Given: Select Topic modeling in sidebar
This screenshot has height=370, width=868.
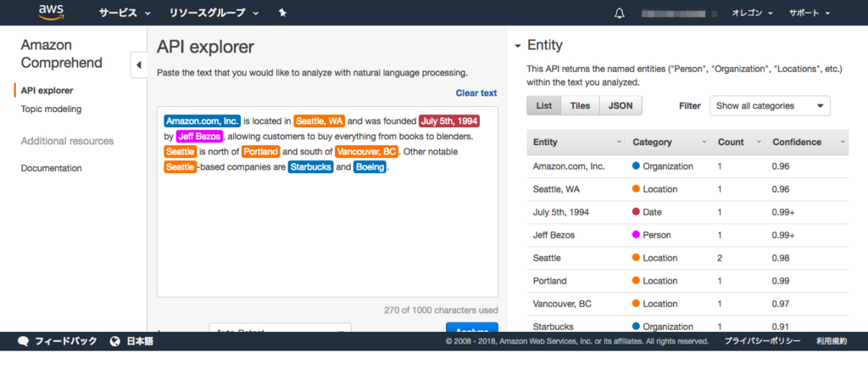Looking at the screenshot, I should tap(51, 109).
